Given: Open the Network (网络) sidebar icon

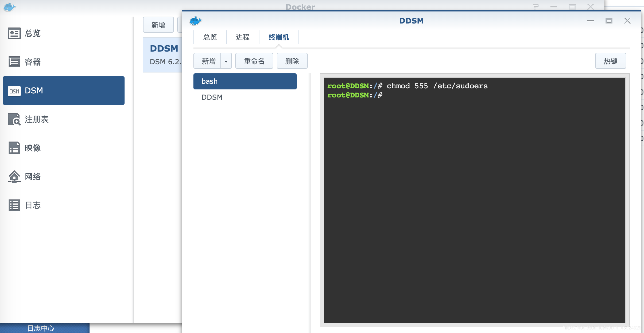Looking at the screenshot, I should 14,177.
